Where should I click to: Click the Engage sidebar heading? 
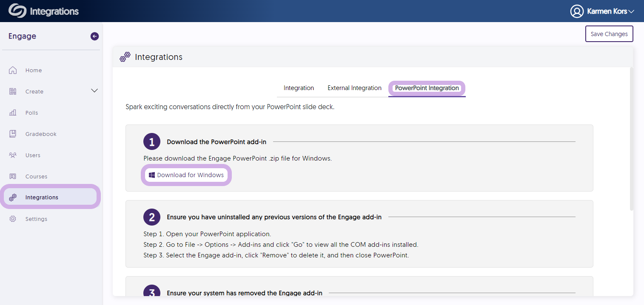(x=22, y=36)
